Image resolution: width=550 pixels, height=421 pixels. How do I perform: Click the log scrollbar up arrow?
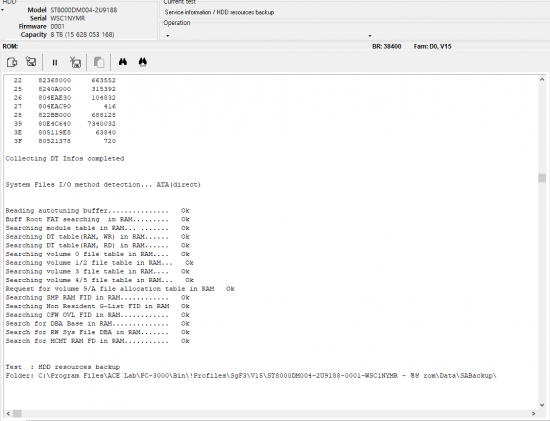[542, 80]
